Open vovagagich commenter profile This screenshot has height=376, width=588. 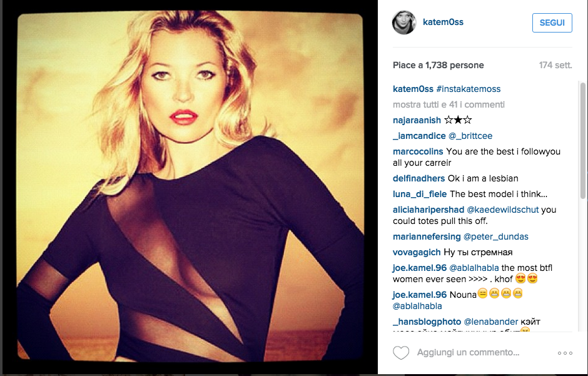pyautogui.click(x=417, y=252)
